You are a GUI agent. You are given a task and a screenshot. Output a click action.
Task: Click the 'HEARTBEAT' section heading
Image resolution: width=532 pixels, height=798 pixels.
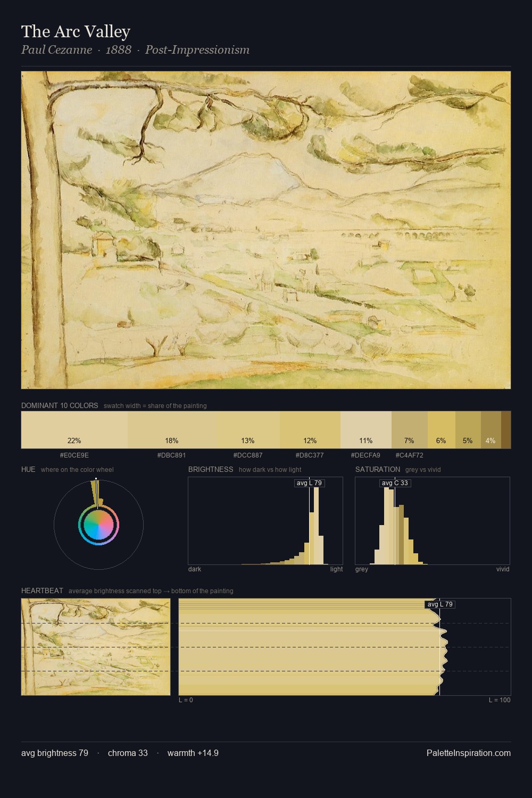click(42, 591)
